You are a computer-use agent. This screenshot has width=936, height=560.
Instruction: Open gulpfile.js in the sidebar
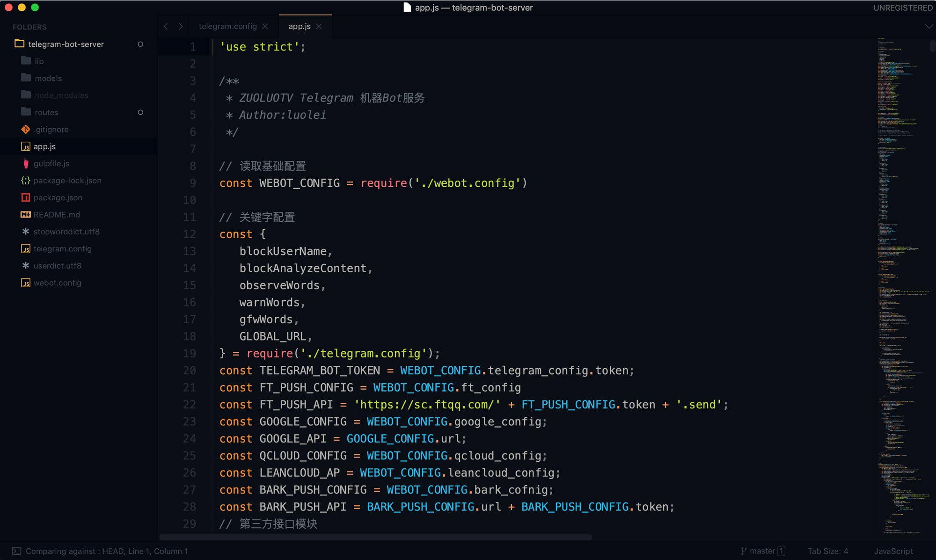pos(51,164)
